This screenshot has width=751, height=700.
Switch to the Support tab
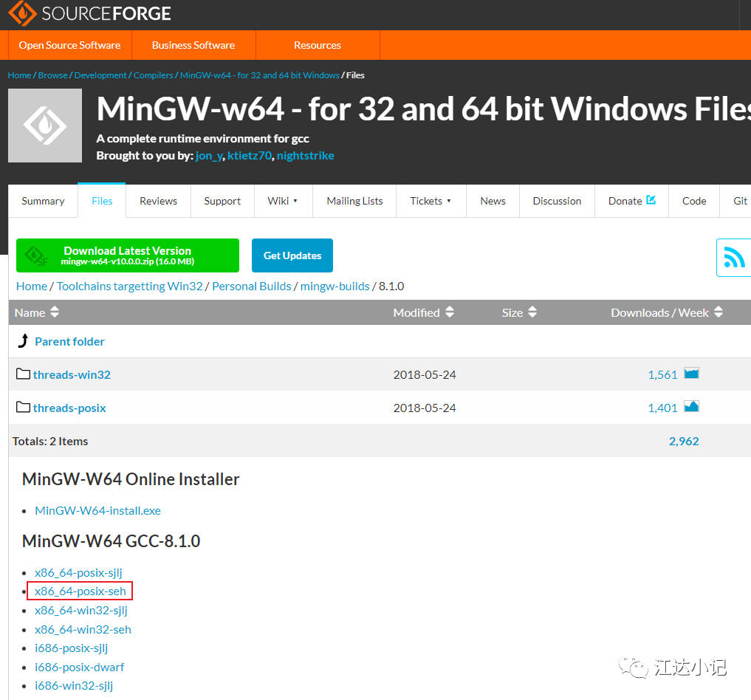[x=222, y=201]
